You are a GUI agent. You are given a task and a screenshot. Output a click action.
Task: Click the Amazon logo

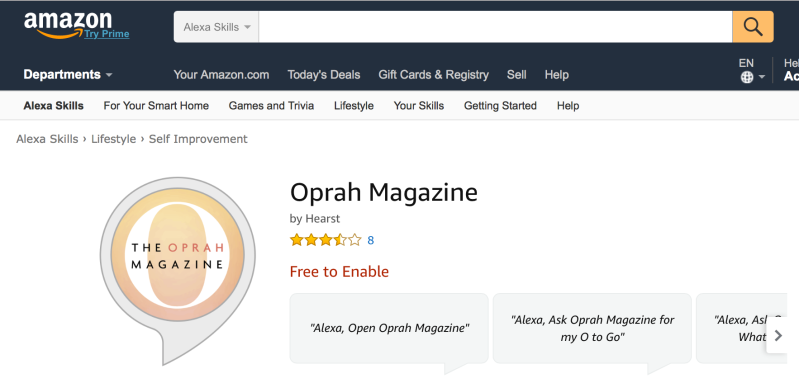coord(67,24)
